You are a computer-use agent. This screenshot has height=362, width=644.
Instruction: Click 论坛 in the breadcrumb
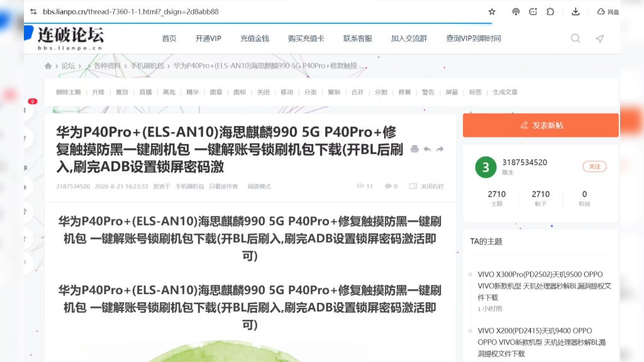[x=68, y=65]
